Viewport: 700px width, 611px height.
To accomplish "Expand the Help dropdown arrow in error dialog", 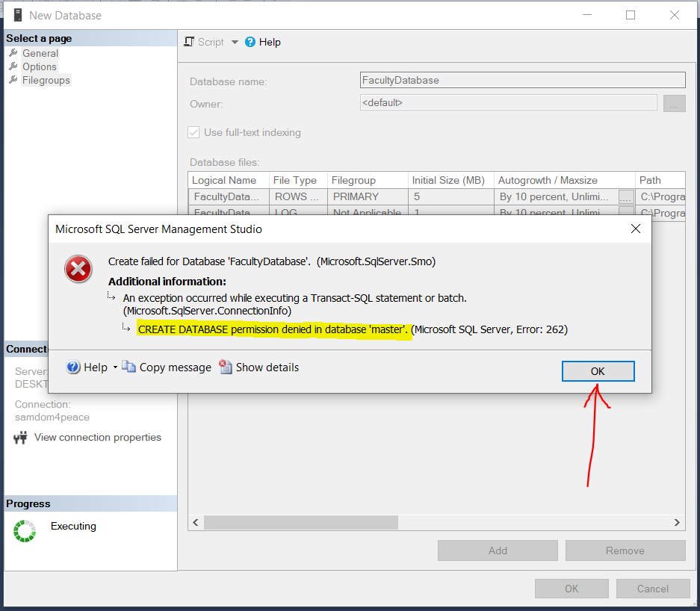I will tap(115, 367).
